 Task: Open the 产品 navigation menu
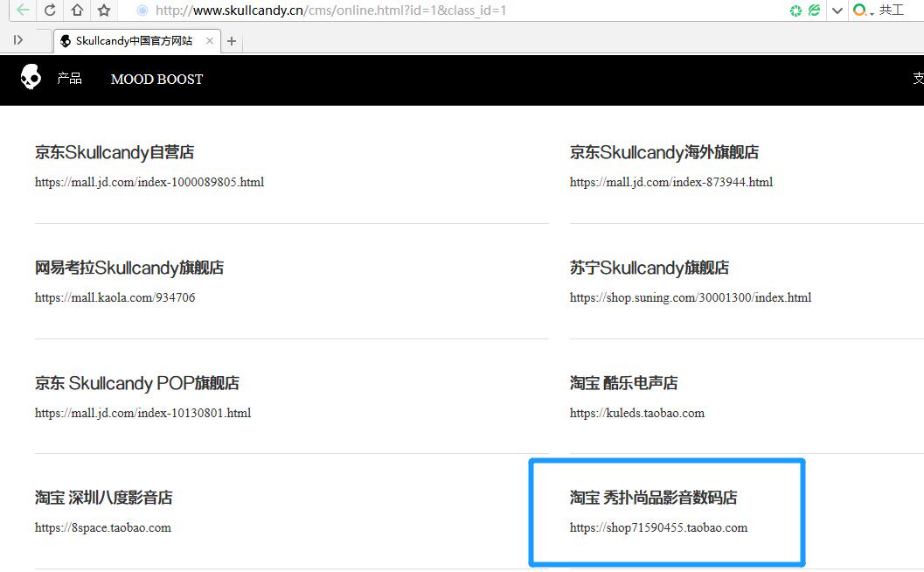[70, 79]
